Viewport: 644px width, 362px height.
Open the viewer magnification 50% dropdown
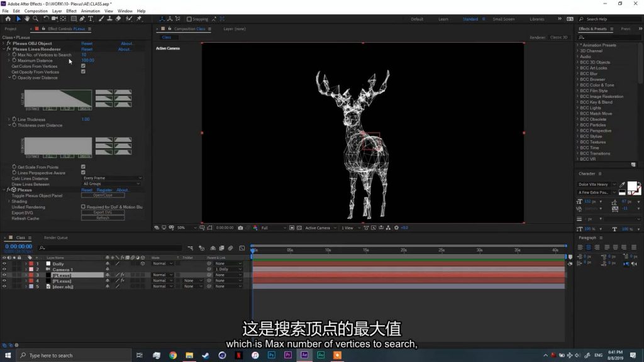tap(187, 228)
